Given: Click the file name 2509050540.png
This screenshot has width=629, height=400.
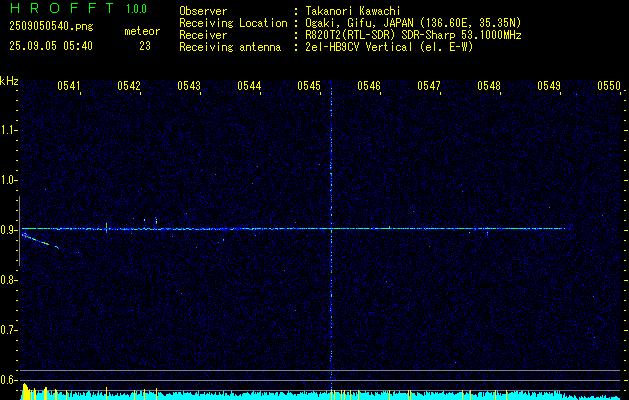Looking at the screenshot, I should pos(51,27).
